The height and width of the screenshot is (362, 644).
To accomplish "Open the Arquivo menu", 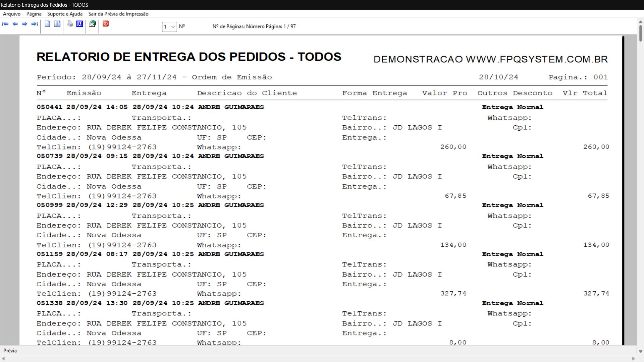I will (x=12, y=14).
